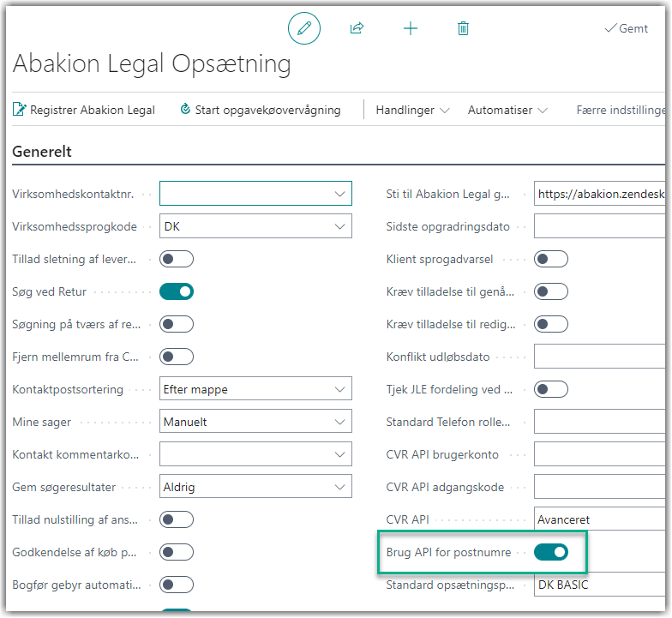The image size is (672, 618).
Task: Click Standard Telefon rolle... field
Action: click(x=600, y=422)
